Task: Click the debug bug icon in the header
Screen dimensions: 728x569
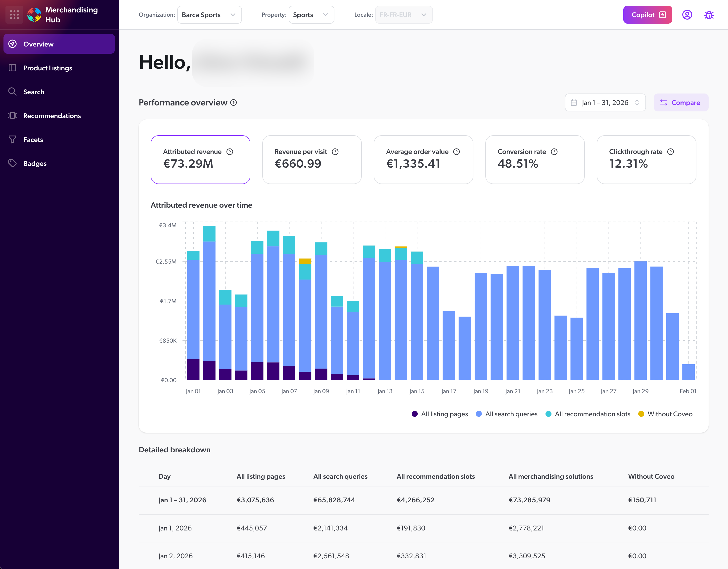Action: point(709,15)
